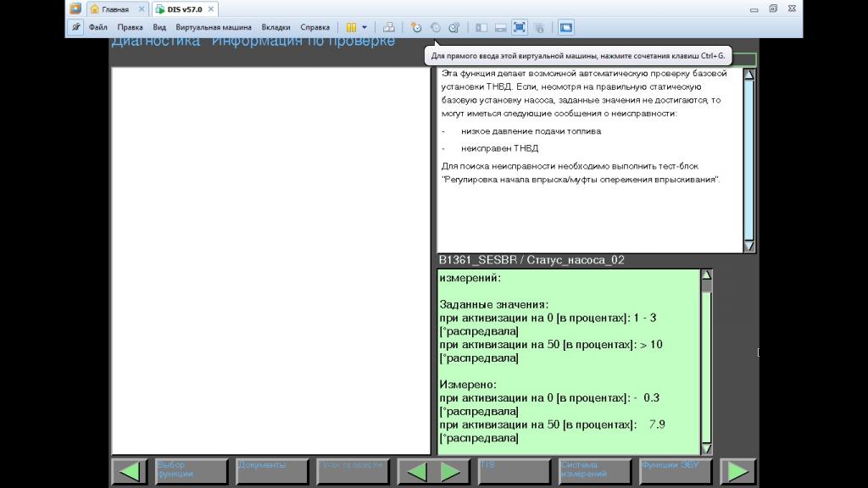Open the Правка menu
Screen dimensions: 868x488
point(130,27)
